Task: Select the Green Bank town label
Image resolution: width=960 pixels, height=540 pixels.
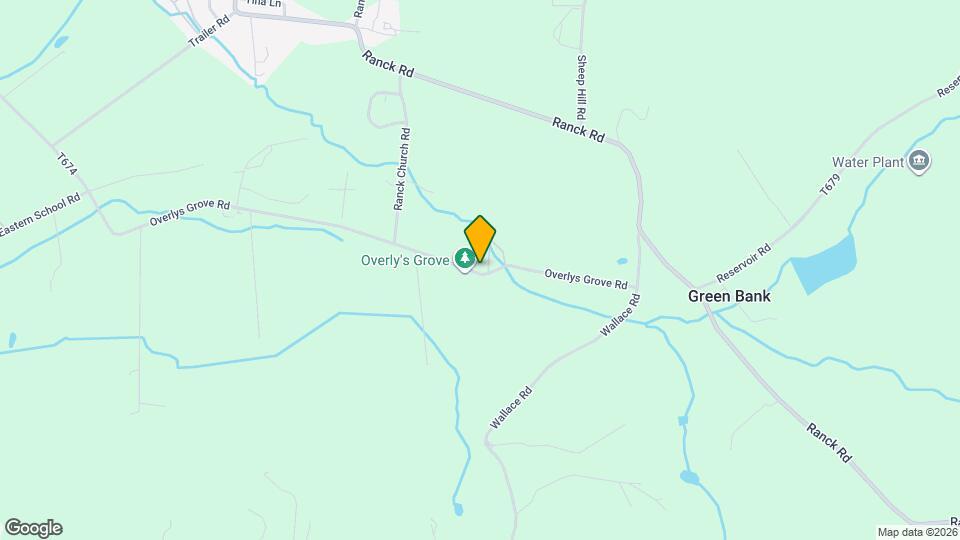Action: [729, 296]
